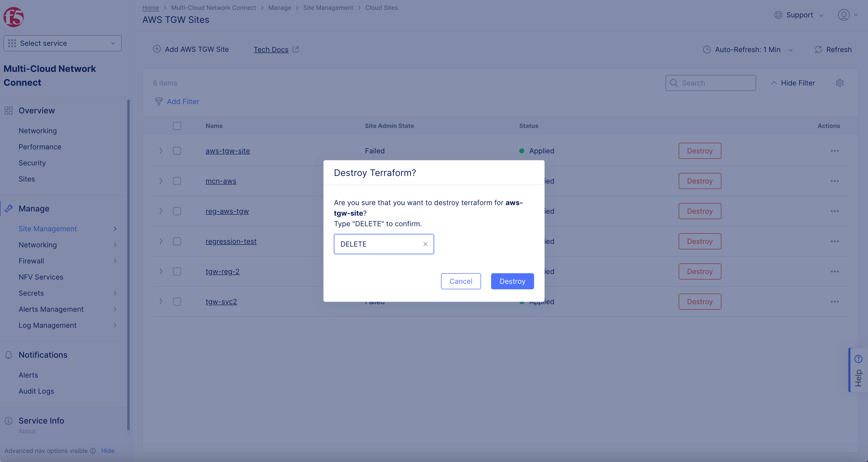Confirm with the blue Destroy button
Viewport: 868px width, 462px height.
click(512, 281)
